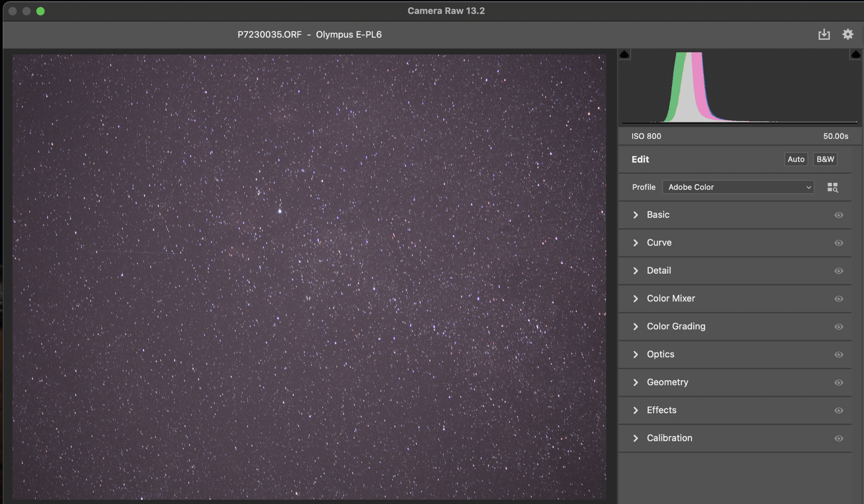Click the Edit panel heading

(x=640, y=159)
